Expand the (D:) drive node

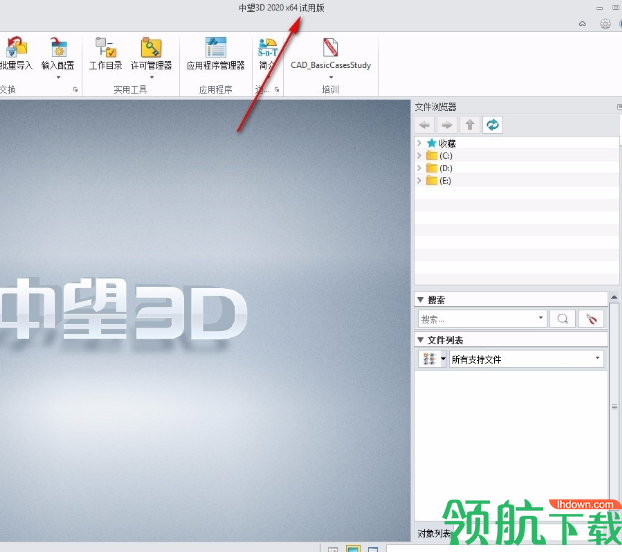419,168
